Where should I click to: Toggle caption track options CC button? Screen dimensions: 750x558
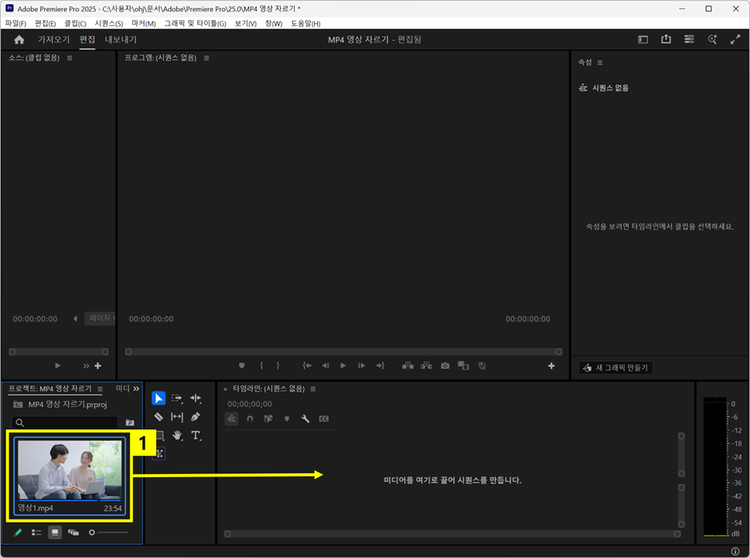tap(324, 419)
